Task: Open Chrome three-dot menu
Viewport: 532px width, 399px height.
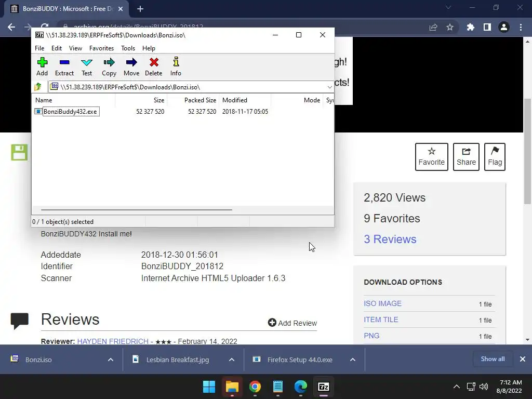Action: [521, 27]
